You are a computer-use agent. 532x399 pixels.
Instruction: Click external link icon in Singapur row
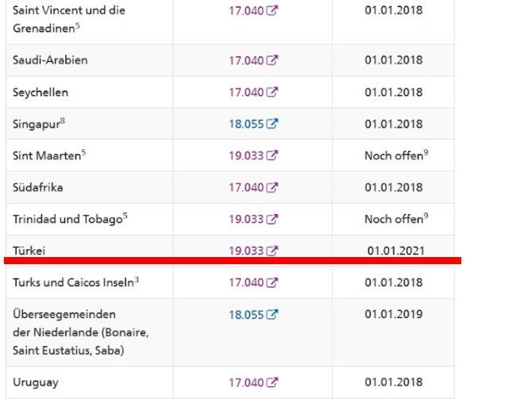[x=272, y=124]
